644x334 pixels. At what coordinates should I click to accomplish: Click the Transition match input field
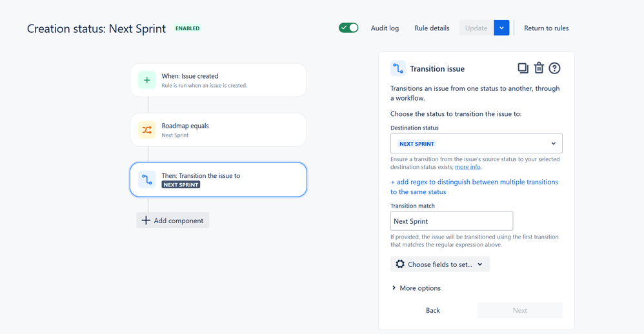[x=451, y=221]
